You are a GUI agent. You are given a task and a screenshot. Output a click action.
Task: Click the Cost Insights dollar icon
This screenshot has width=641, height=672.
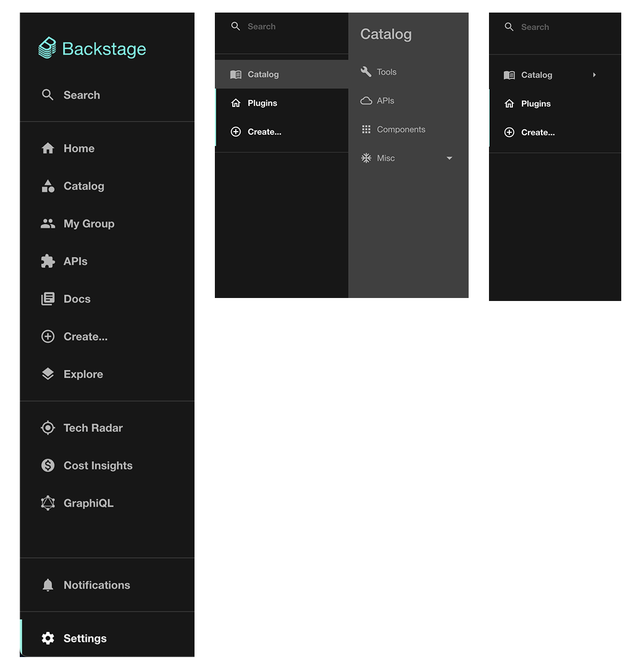pyautogui.click(x=48, y=465)
